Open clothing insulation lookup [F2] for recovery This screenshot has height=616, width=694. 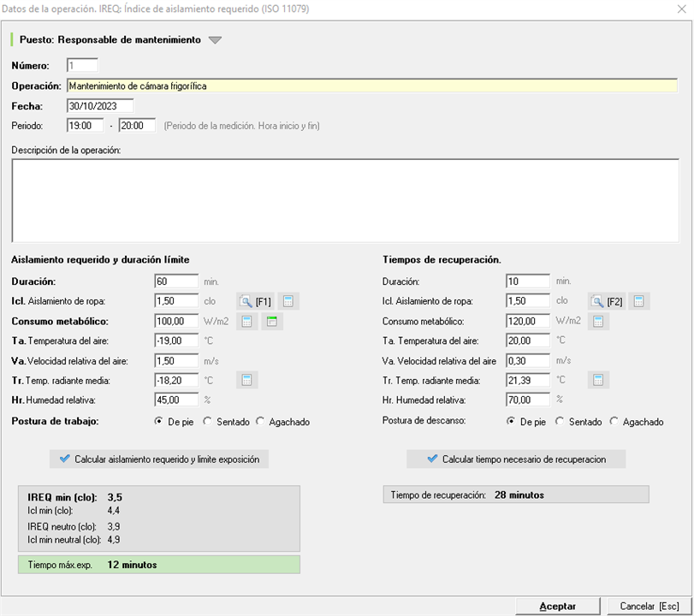click(x=607, y=301)
